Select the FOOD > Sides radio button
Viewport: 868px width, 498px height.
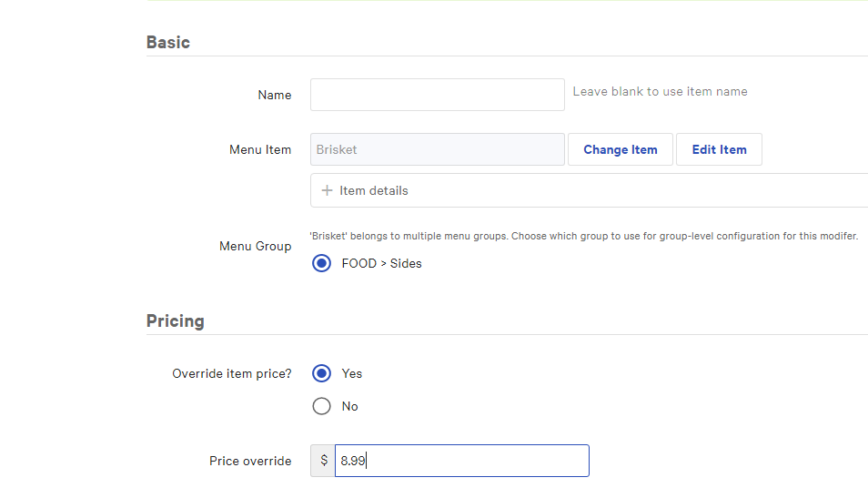pos(321,263)
